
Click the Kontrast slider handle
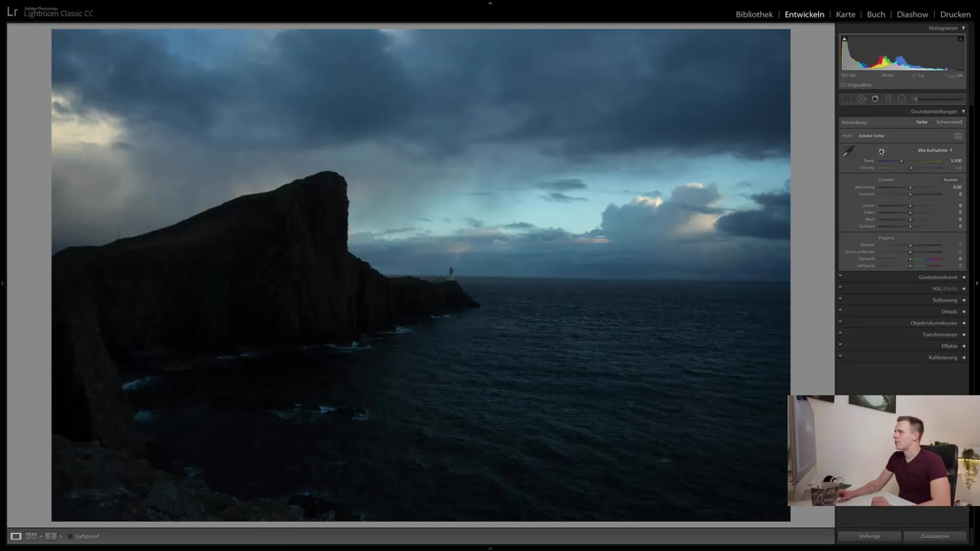coord(910,194)
